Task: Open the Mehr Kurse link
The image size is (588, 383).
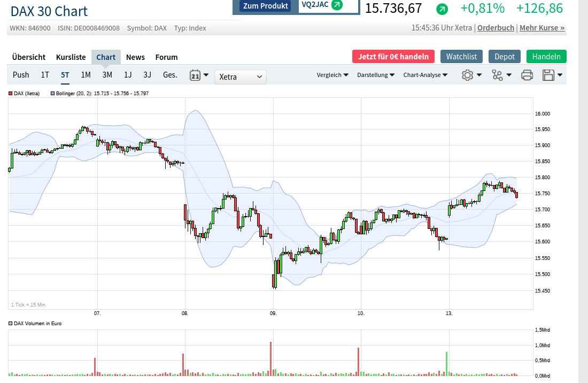Action: tap(542, 28)
